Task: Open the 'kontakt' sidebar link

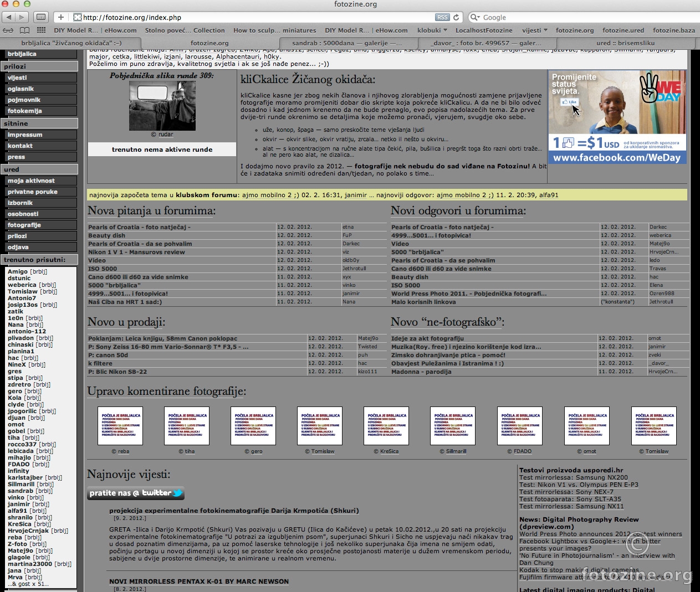Action: (x=42, y=146)
